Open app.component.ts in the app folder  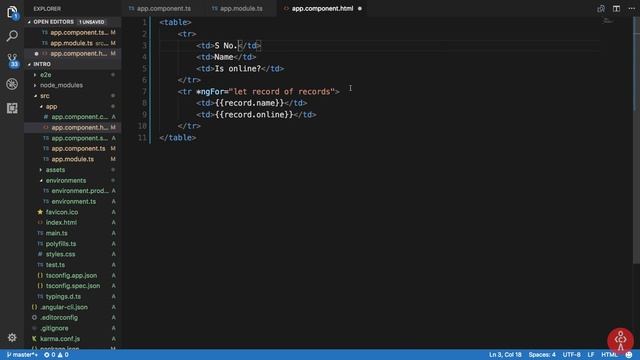[x=73, y=149]
